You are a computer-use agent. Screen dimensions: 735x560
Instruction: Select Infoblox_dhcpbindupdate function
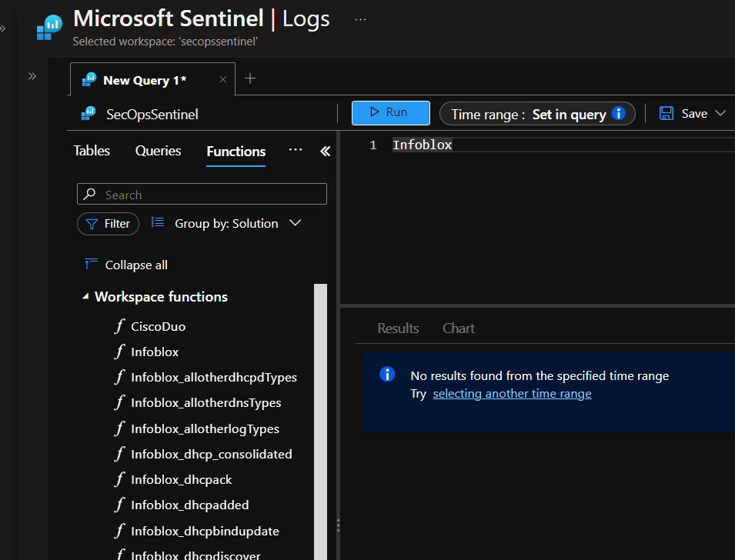pos(205,532)
